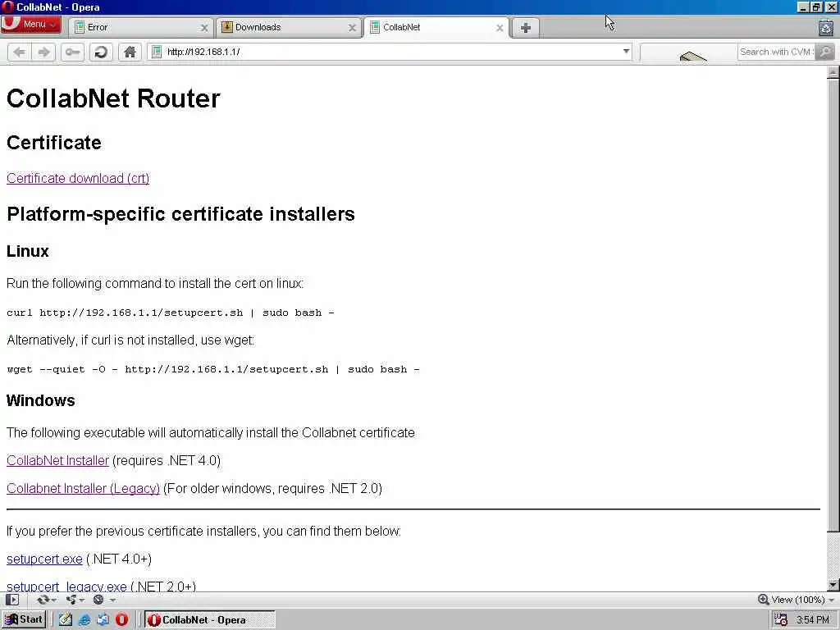Select the CollabNet tab
840x630 pixels.
point(437,27)
